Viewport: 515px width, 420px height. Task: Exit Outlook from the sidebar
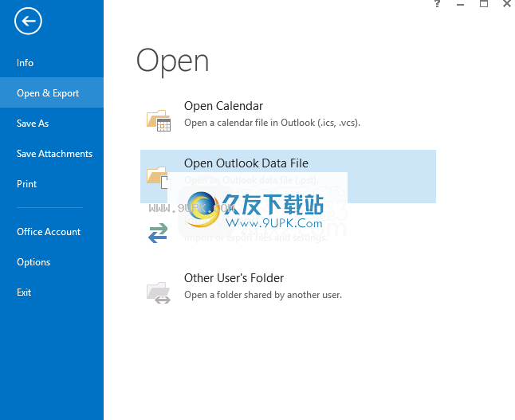(x=24, y=292)
